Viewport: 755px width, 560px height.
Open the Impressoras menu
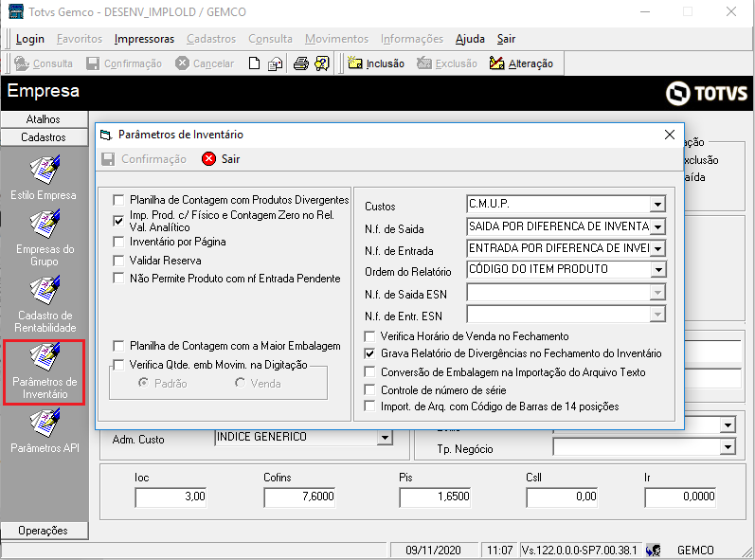coord(144,39)
